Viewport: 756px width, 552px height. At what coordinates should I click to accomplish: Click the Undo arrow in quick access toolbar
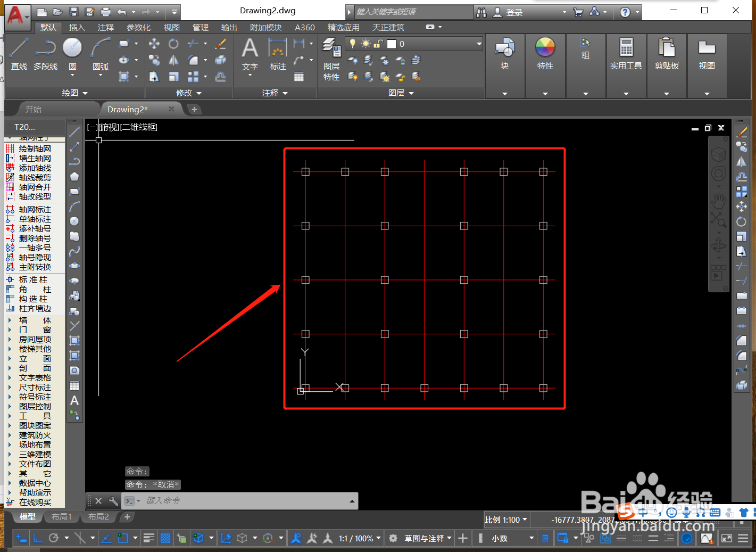pyautogui.click(x=122, y=12)
